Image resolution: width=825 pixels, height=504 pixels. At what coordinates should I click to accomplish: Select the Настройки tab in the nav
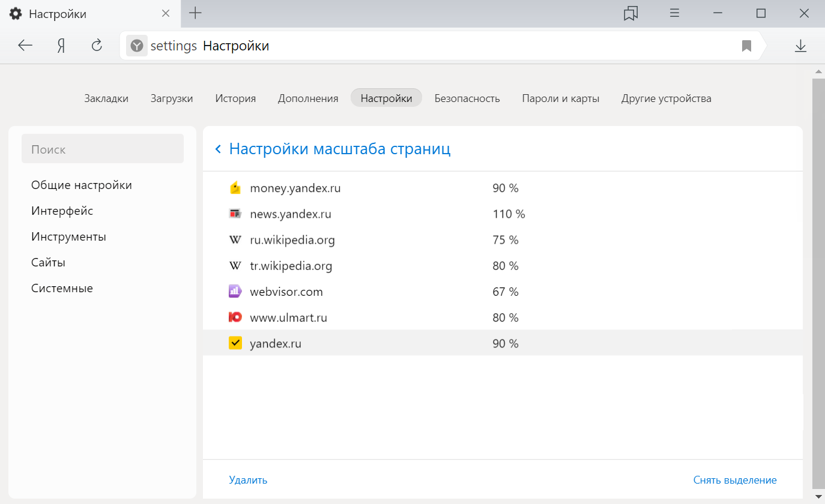(x=386, y=98)
